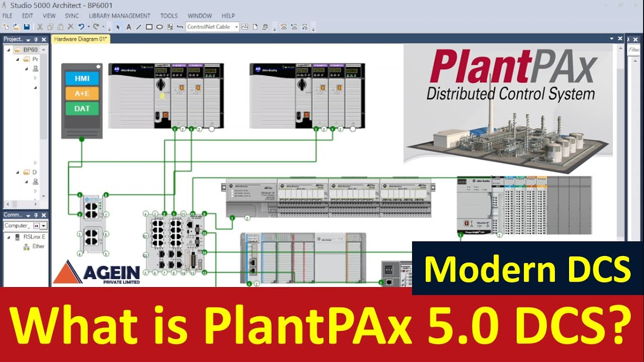This screenshot has height=362, width=644.
Task: Open the WINDOW menu
Action: [x=200, y=16]
